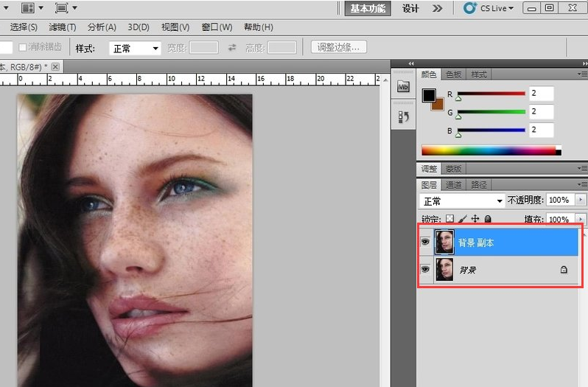Click the icon below Mini Bridge in dock
This screenshot has width=588, height=387.
point(402,116)
